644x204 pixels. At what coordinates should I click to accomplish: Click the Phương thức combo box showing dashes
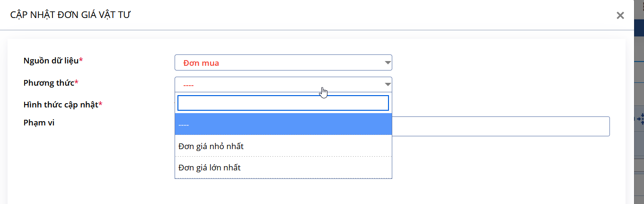[x=283, y=84]
